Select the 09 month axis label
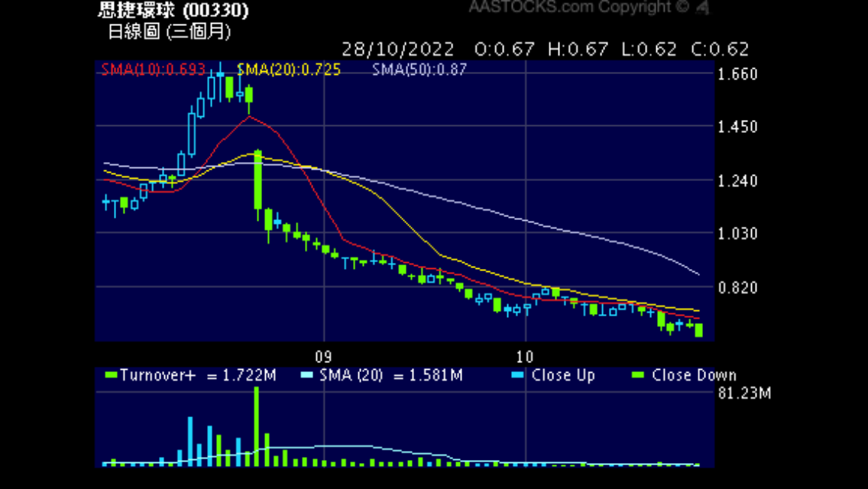This screenshot has width=868, height=489. click(x=323, y=357)
